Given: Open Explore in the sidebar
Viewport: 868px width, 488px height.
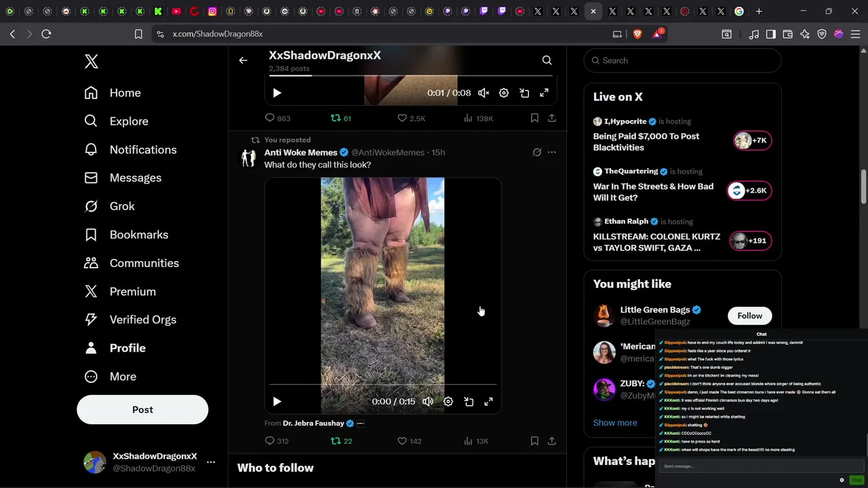Looking at the screenshot, I should 116,121.
